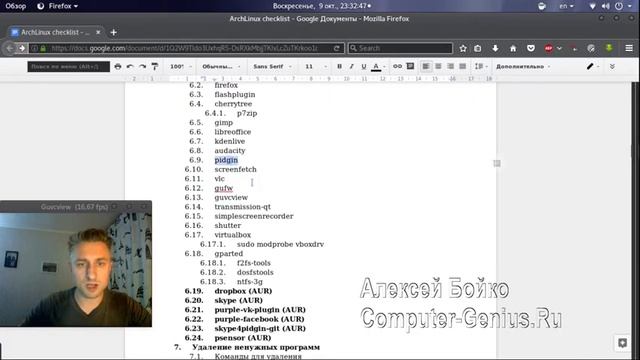Screen dimensions: 640x360
Task: Open the font size 11 dropdown
Action: (316, 67)
